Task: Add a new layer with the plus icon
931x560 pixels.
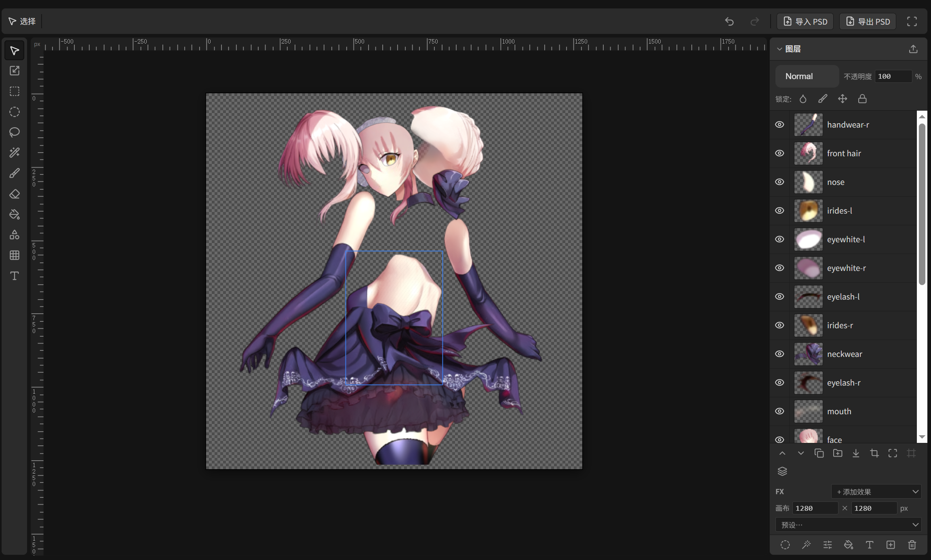Action: [891, 545]
